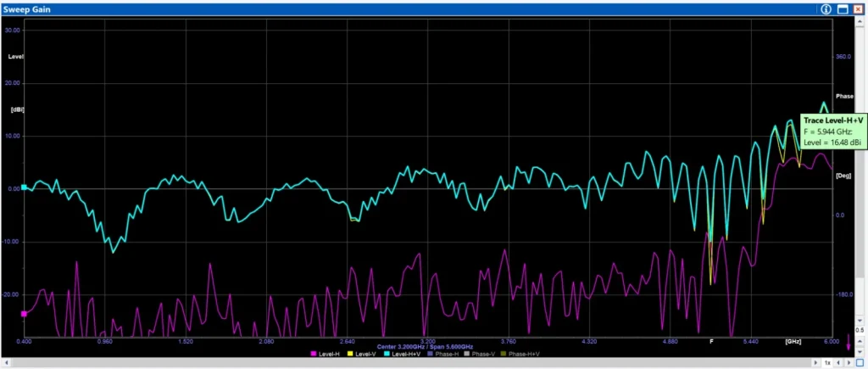Click the -180.0 phase axis value

click(843, 294)
